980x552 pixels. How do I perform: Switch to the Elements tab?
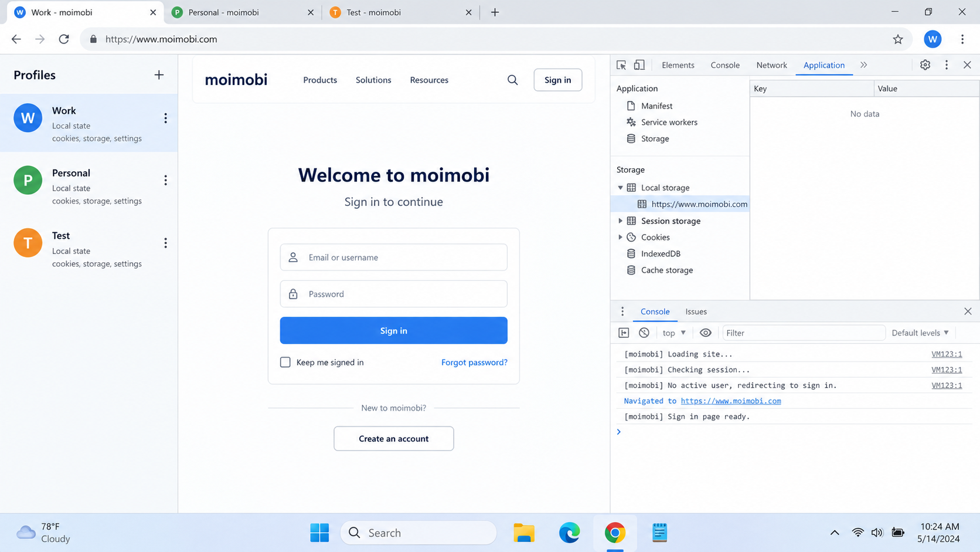pyautogui.click(x=678, y=65)
